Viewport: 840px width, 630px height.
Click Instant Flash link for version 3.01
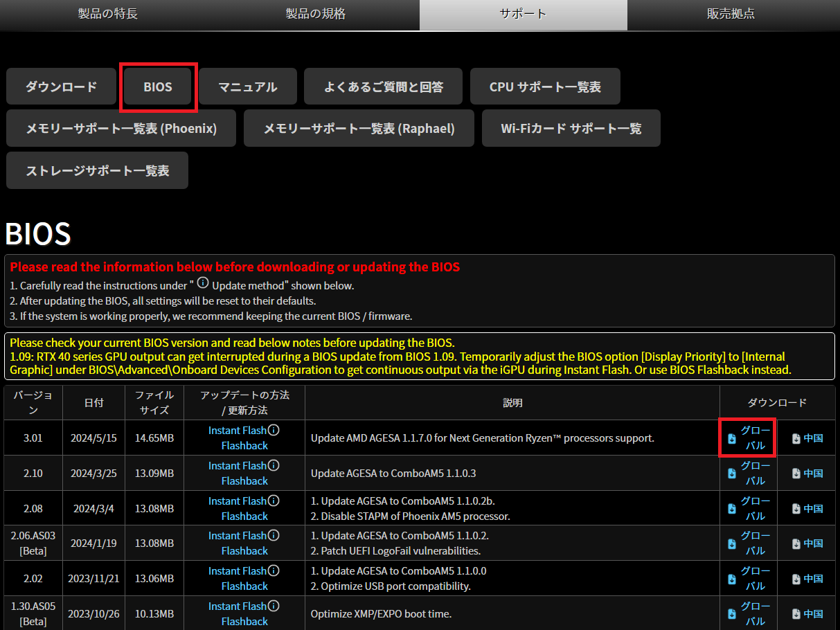point(238,430)
